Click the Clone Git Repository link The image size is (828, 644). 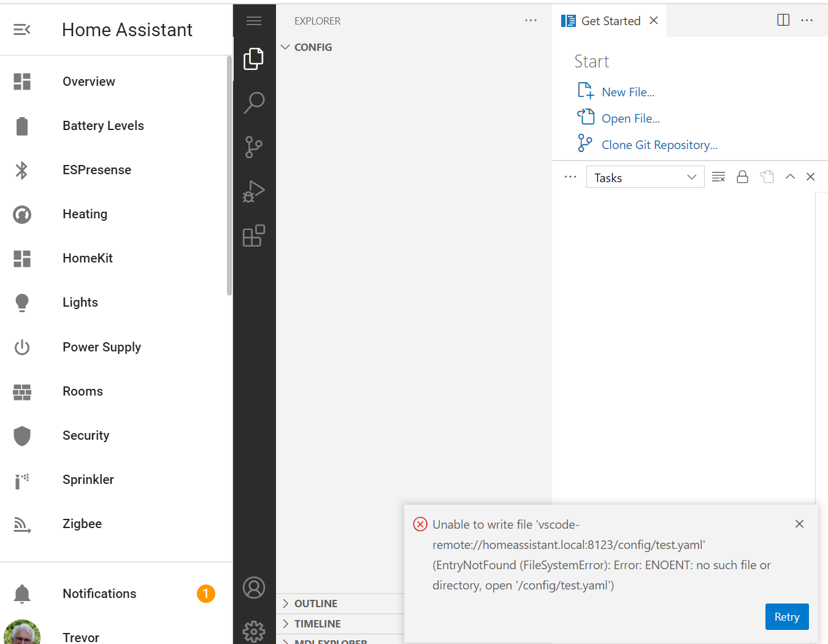[x=659, y=145]
